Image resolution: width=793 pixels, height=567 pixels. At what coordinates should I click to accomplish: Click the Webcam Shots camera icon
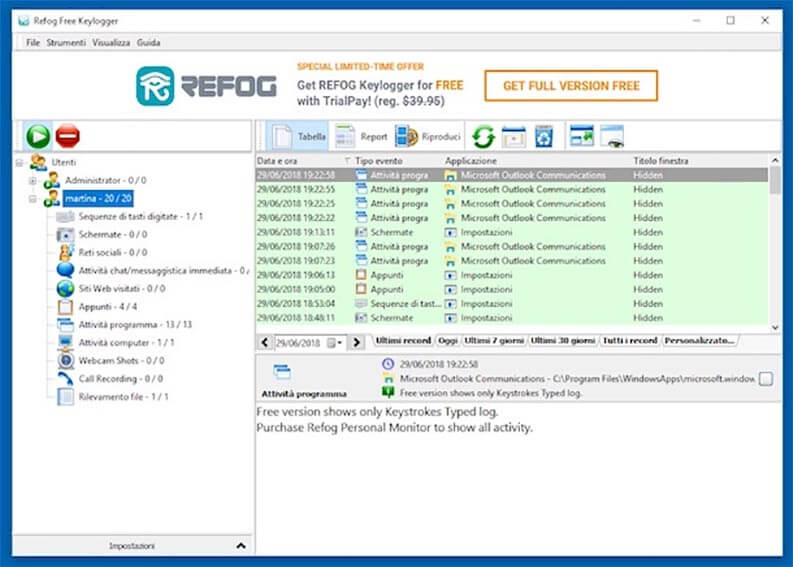tap(65, 361)
